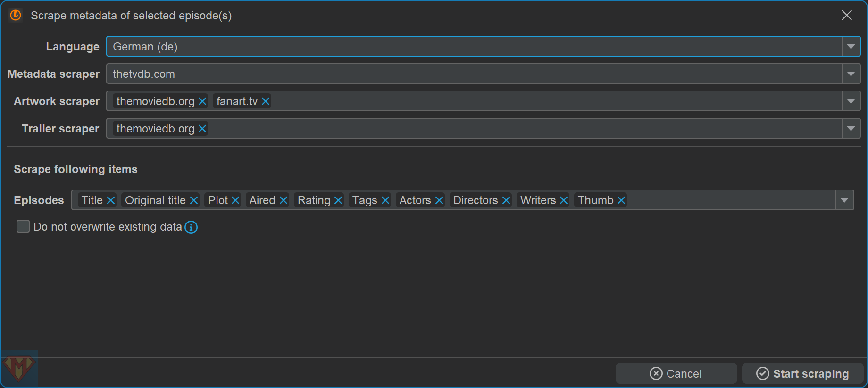Viewport: 868px width, 388px height.
Task: Open the Episodes items dropdown arrow
Action: [844, 200]
